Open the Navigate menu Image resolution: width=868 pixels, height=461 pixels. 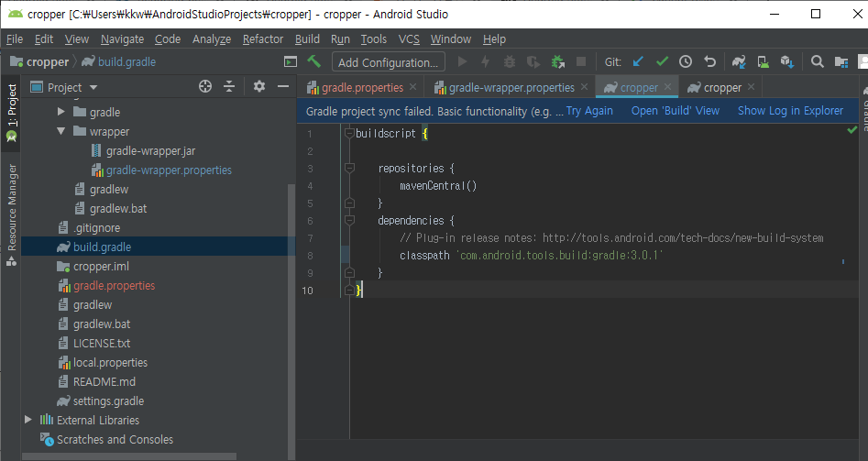(x=122, y=38)
